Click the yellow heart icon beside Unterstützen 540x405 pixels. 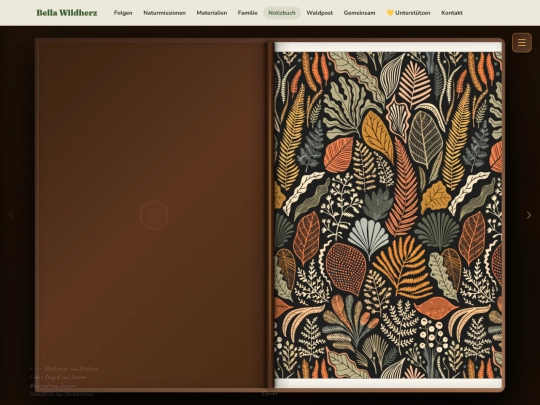click(390, 13)
